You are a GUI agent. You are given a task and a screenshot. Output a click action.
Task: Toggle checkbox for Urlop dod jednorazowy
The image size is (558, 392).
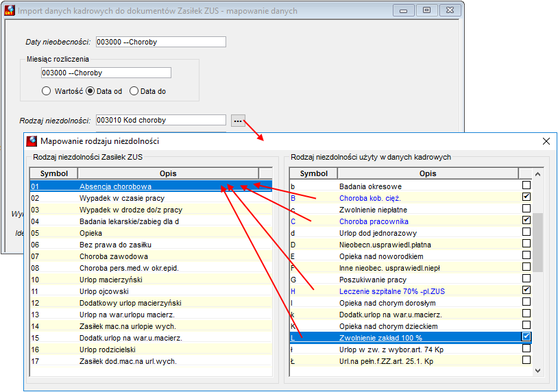coord(526,232)
